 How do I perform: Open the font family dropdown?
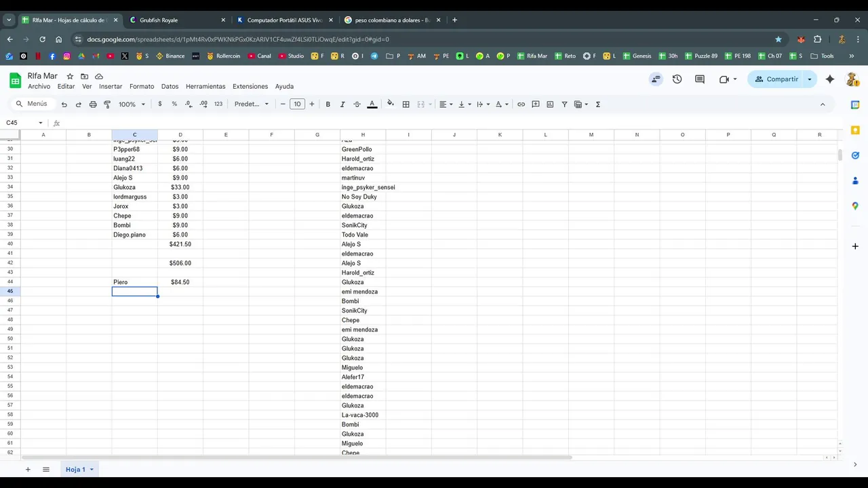pyautogui.click(x=252, y=104)
